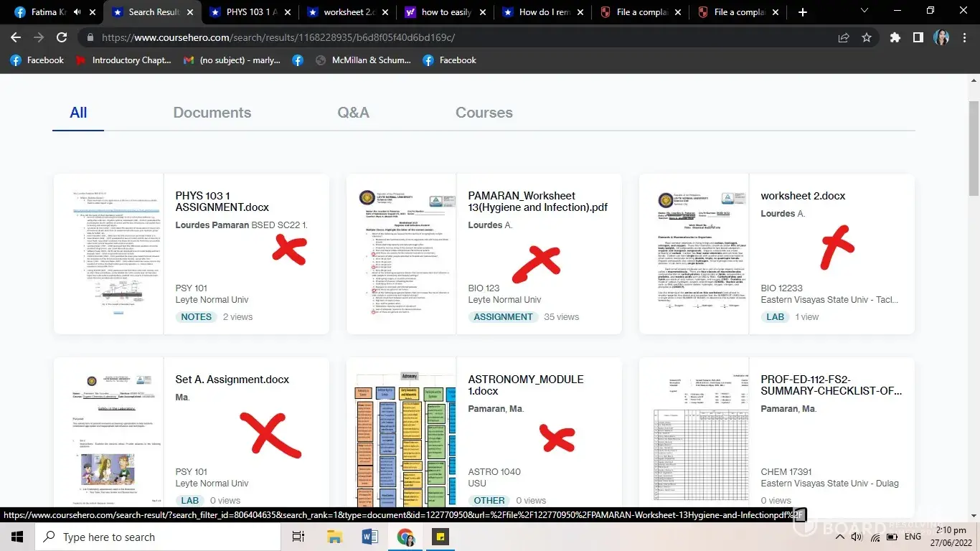Open a new browser tab
Viewport: 980px width, 551px height.
[x=802, y=12]
